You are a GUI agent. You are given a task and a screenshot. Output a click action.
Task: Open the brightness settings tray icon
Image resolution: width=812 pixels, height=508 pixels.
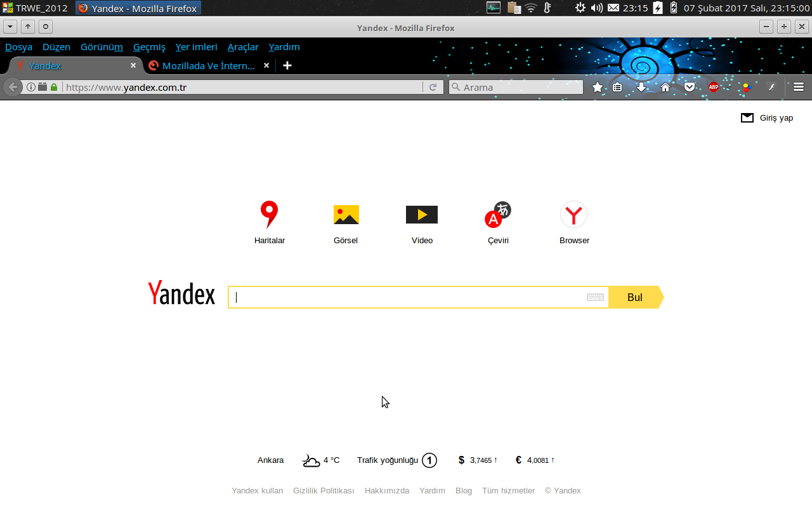[580, 8]
